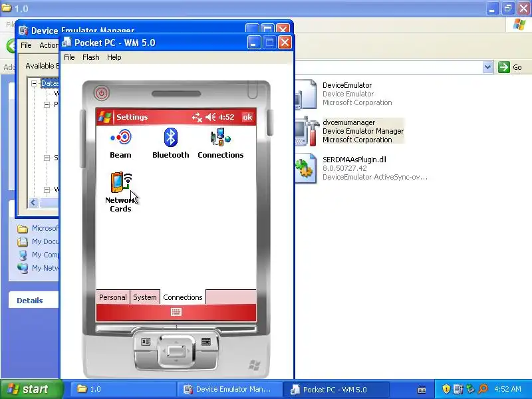
Task: Tap the speaker volume icon in Pocket PC
Action: tap(210, 117)
